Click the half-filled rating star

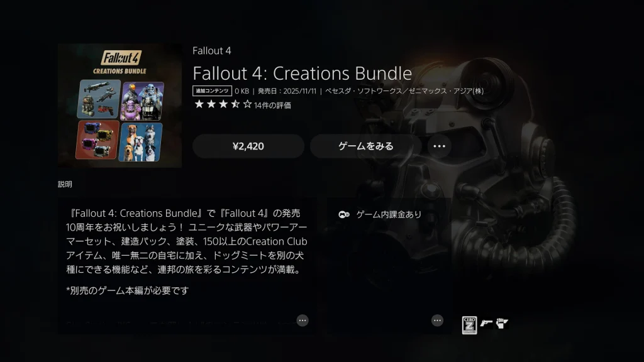tap(235, 104)
